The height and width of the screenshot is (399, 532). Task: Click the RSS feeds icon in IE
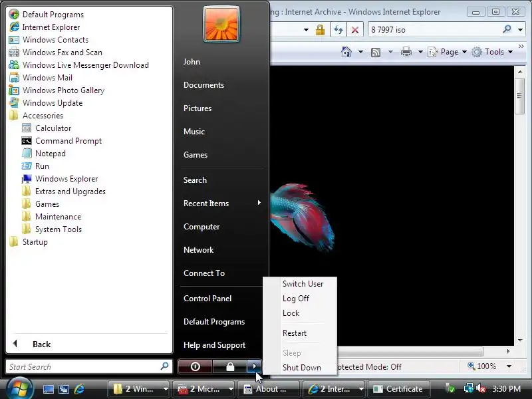[x=376, y=53]
